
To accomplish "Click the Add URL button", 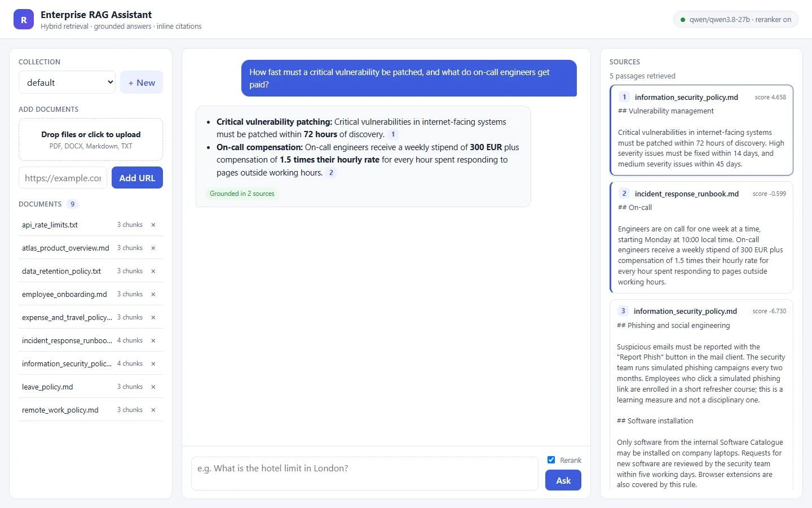I will pos(137,178).
